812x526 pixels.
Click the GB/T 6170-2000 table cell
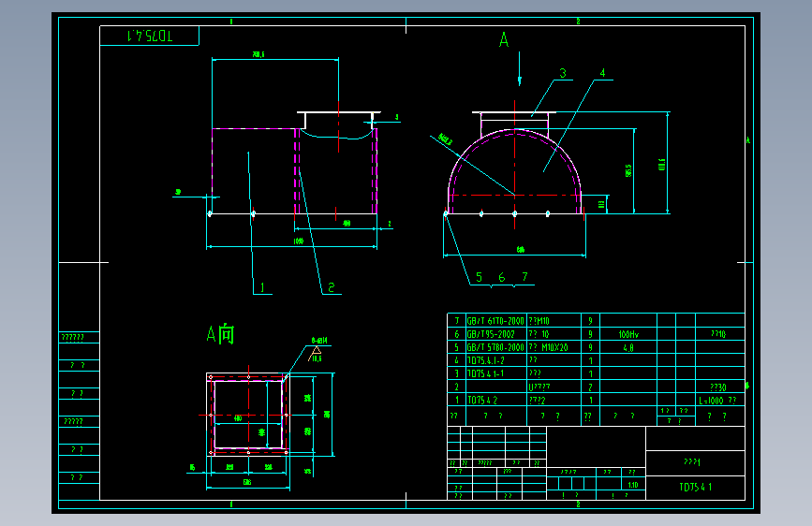click(495, 321)
